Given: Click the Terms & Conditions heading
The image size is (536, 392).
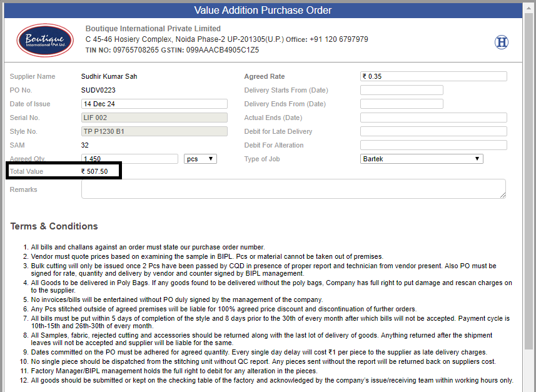Looking at the screenshot, I should [54, 226].
